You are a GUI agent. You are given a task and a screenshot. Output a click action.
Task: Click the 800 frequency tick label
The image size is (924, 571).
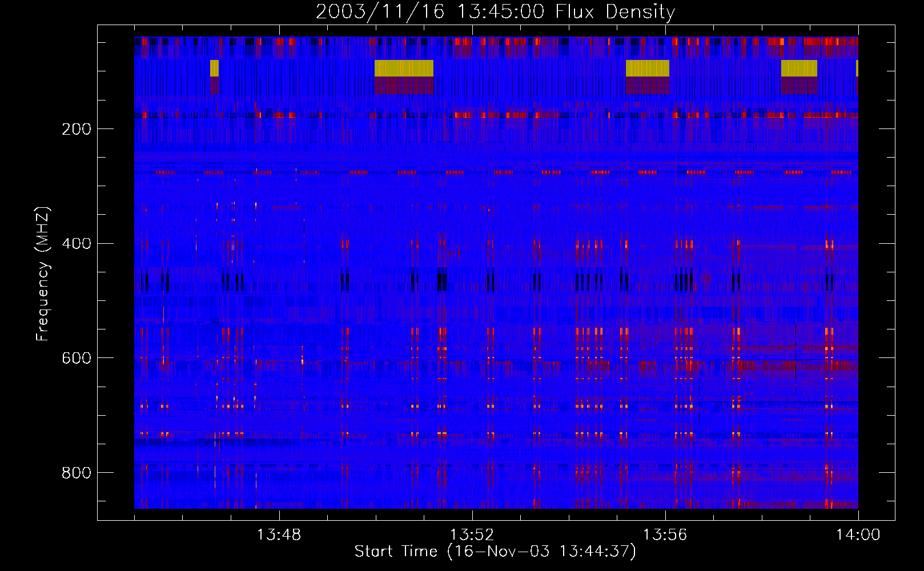point(77,473)
